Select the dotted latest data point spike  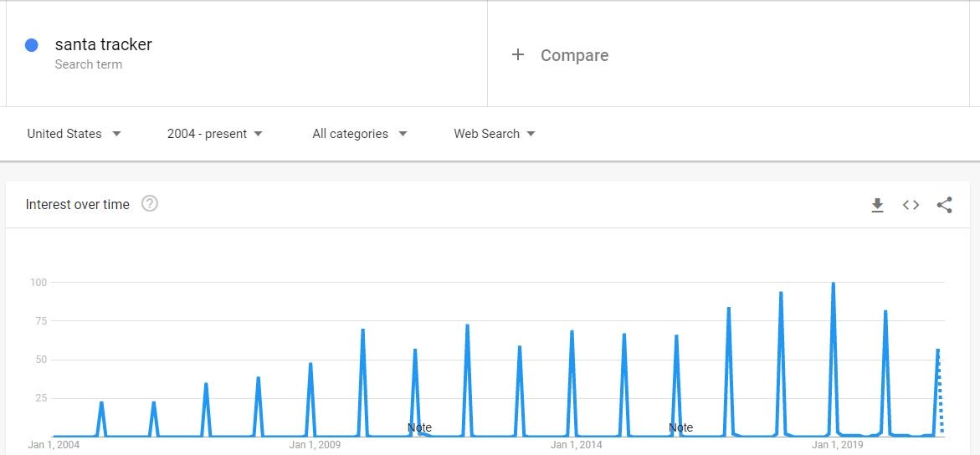(x=940, y=392)
